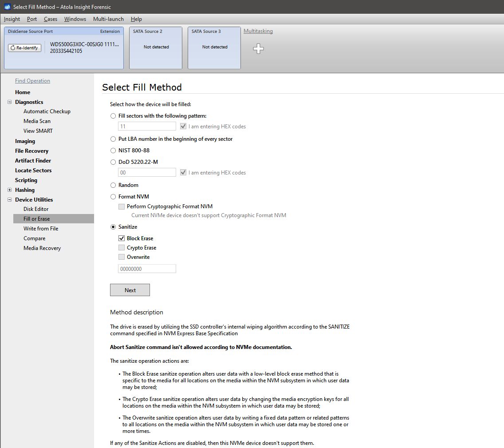
Task: Select the SATA Source 2 port
Action: click(x=156, y=48)
